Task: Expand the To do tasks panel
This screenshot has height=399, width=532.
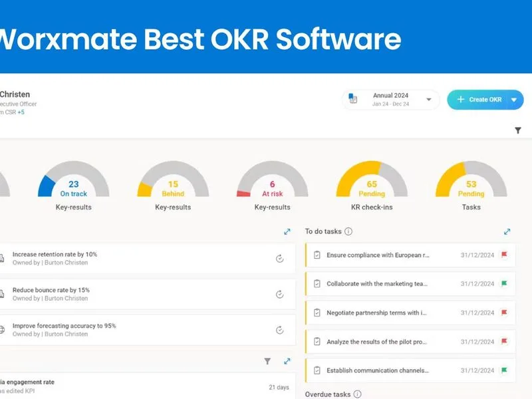Action: [x=507, y=231]
